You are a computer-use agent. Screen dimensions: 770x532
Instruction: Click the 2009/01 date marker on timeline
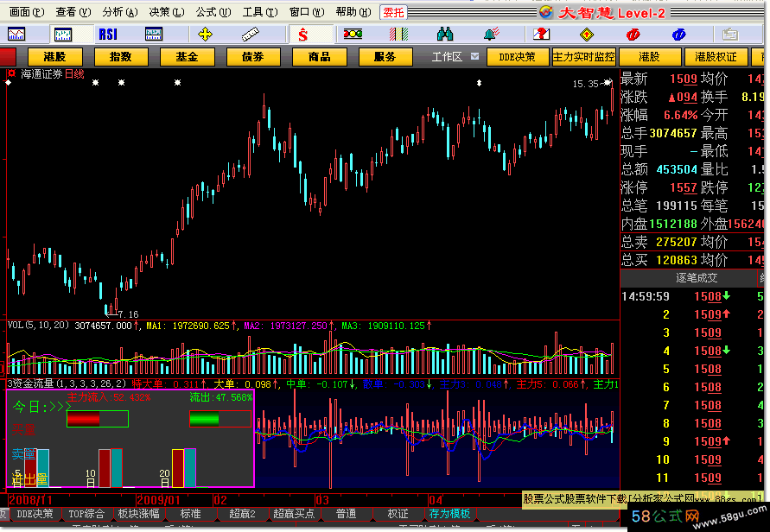pyautogui.click(x=157, y=500)
